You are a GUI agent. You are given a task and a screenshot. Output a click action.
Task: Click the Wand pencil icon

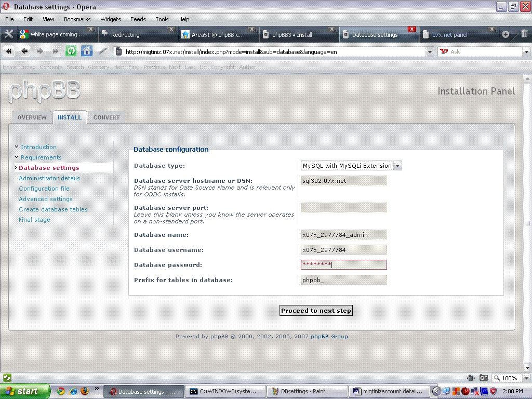102,51
